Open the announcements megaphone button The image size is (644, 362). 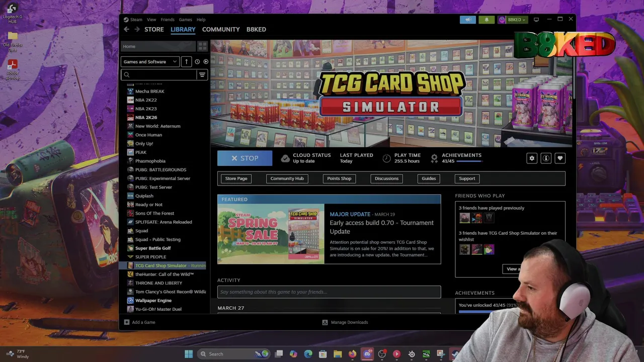[467, 20]
